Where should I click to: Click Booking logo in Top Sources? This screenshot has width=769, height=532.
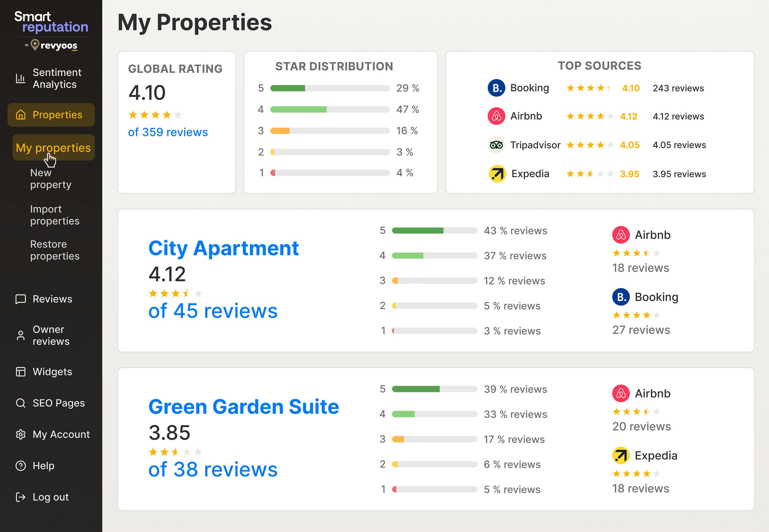[496, 88]
